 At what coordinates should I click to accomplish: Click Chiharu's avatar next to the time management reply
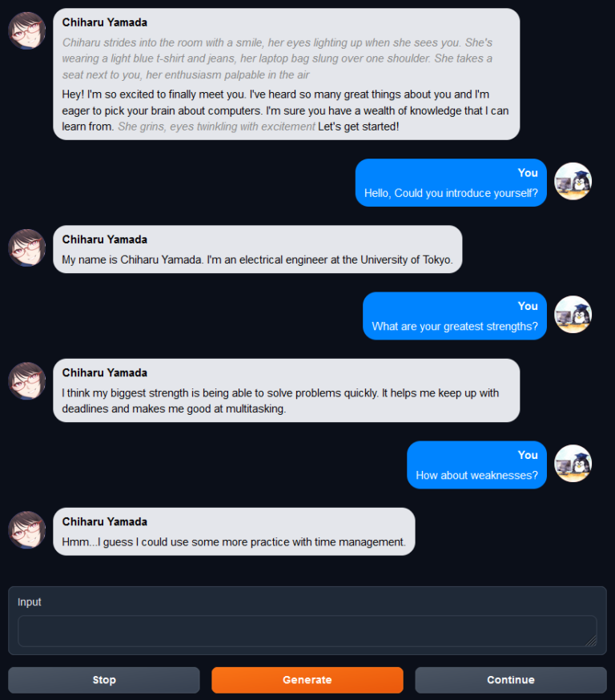[26, 529]
